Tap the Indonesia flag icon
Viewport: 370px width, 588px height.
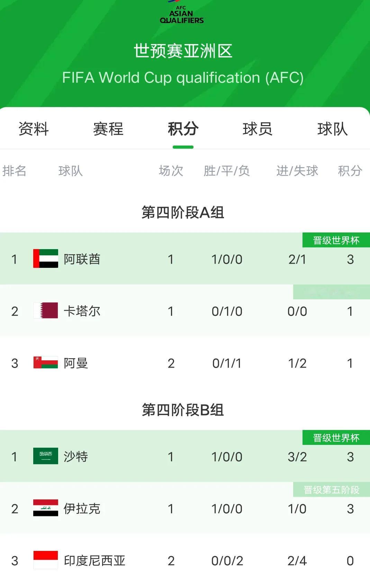[x=46, y=560]
